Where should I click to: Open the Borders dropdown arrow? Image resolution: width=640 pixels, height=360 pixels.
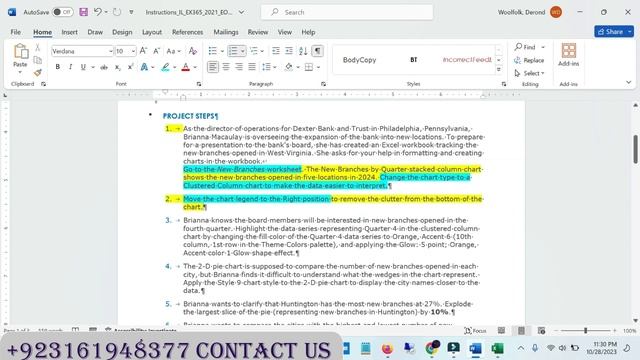pyautogui.click(x=318, y=67)
